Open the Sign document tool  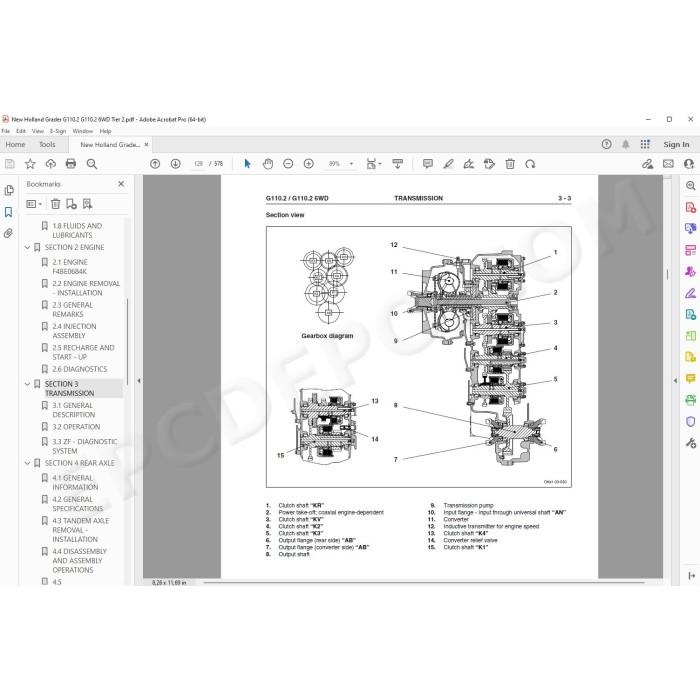[x=469, y=164]
